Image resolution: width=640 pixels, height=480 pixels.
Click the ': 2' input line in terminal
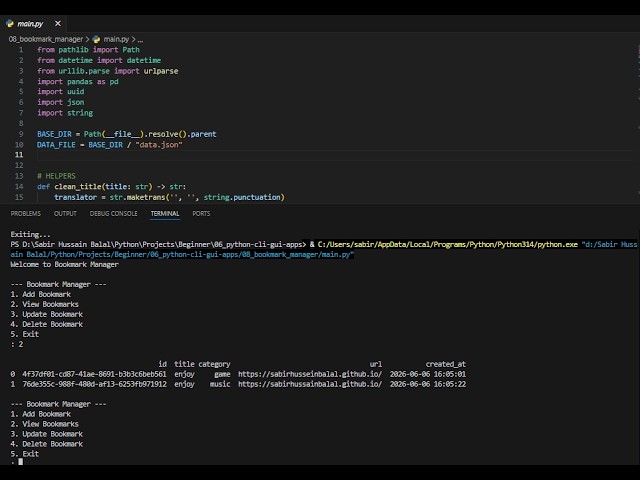(x=17, y=344)
